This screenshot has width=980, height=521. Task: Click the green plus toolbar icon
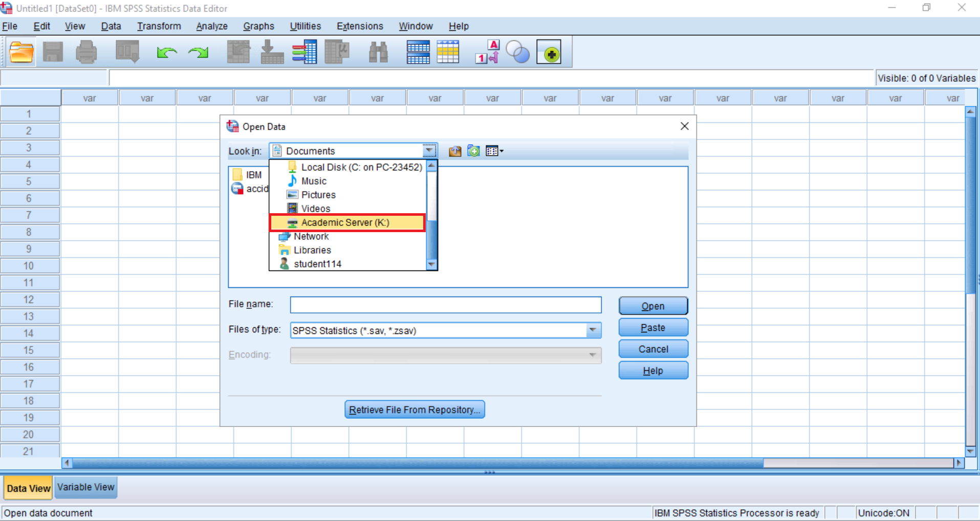click(x=549, y=52)
